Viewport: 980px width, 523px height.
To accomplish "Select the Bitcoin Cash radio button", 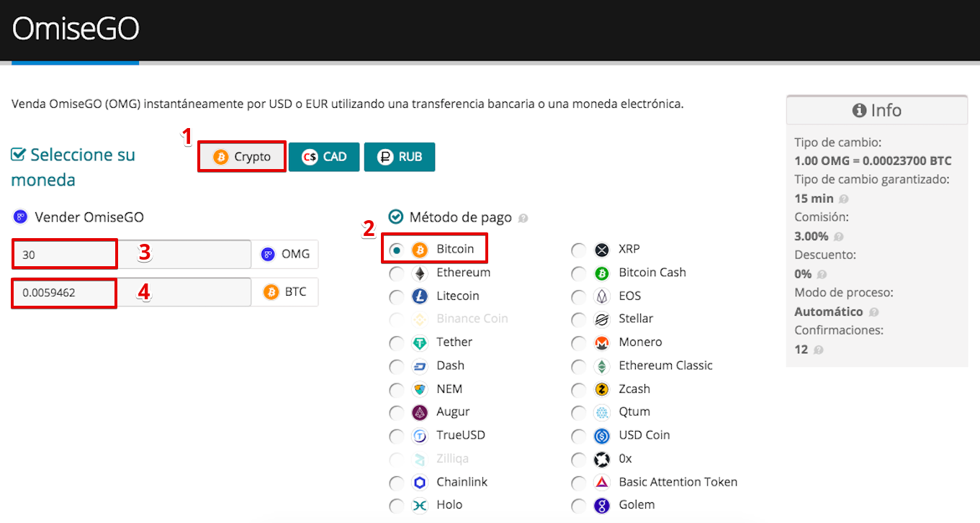I will tap(578, 273).
